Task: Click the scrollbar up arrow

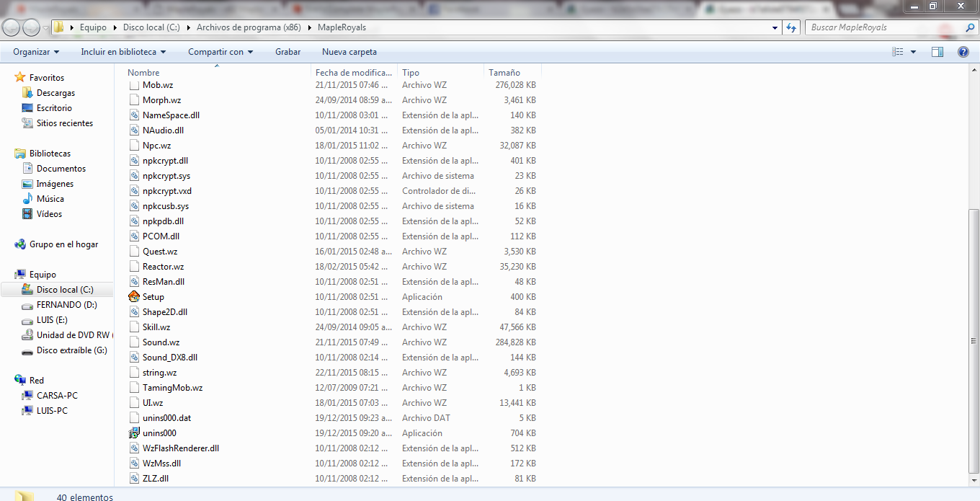Action: [974, 70]
